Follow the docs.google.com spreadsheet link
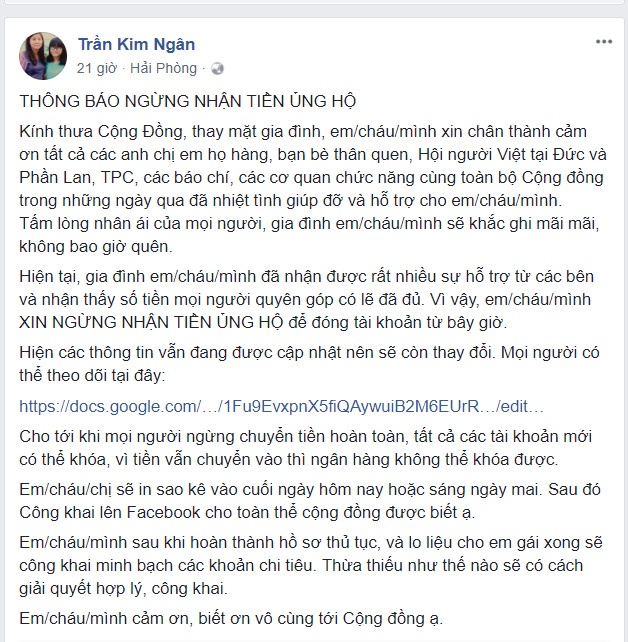 point(281,406)
